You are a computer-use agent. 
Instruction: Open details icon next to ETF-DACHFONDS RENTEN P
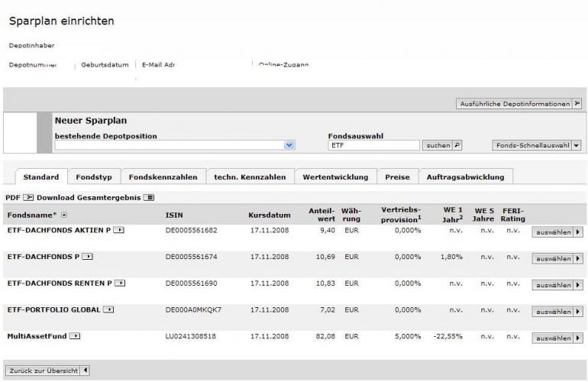tap(120, 283)
